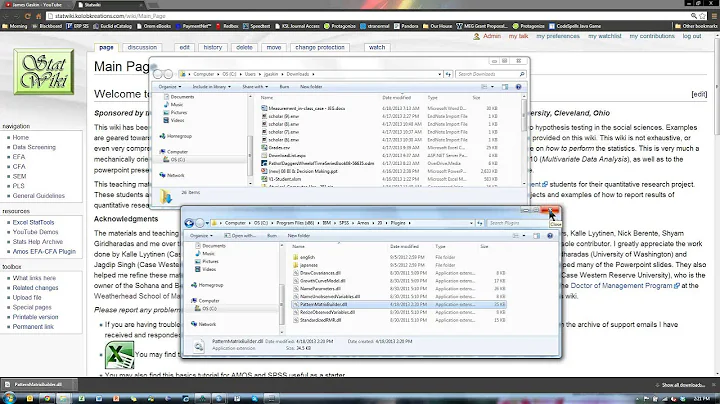This screenshot has width=720, height=404.
Task: Click Burn in the Downloads window toolbar
Action: (284, 87)
